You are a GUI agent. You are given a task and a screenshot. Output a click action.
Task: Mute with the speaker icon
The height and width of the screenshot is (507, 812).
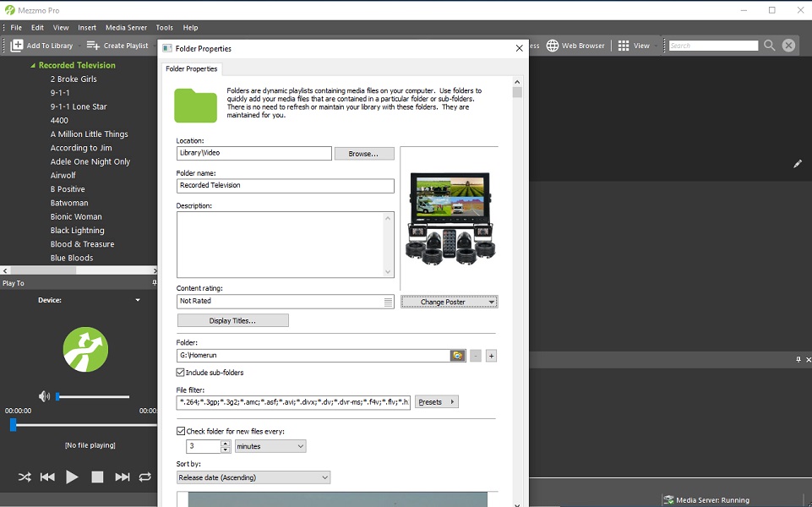[x=44, y=396]
